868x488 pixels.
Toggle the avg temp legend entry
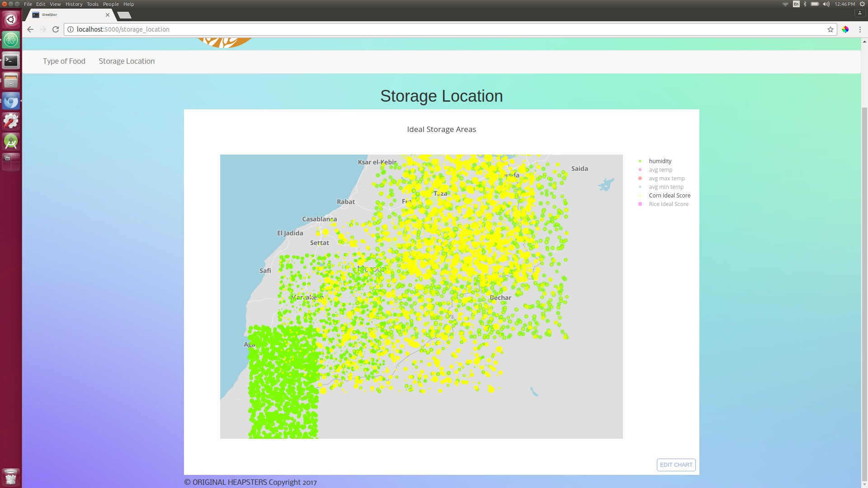pos(660,170)
